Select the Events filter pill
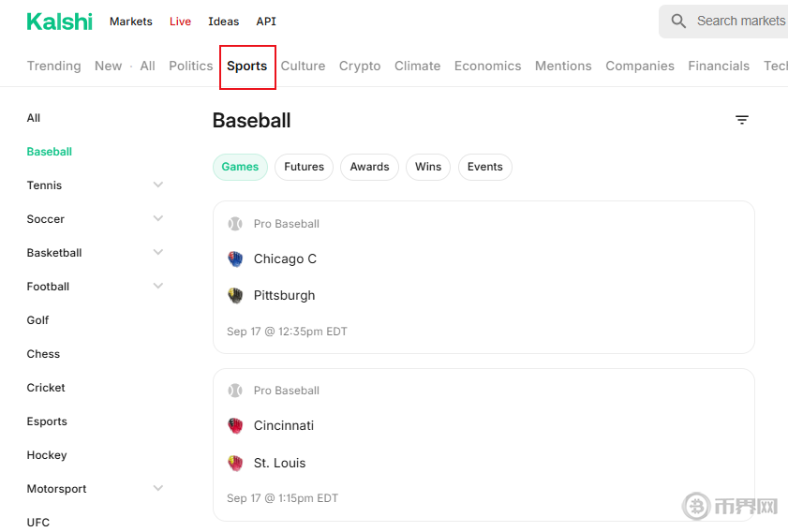788x532 pixels. 485,167
